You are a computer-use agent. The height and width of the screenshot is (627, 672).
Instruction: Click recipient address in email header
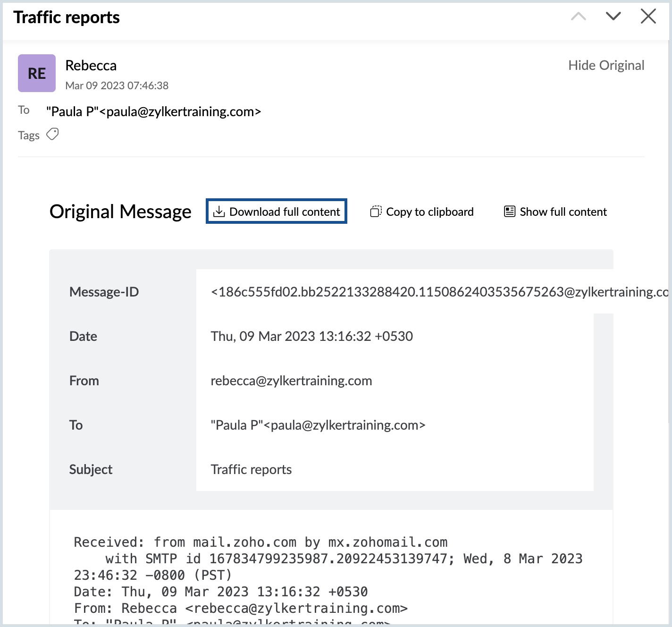pyautogui.click(x=154, y=111)
